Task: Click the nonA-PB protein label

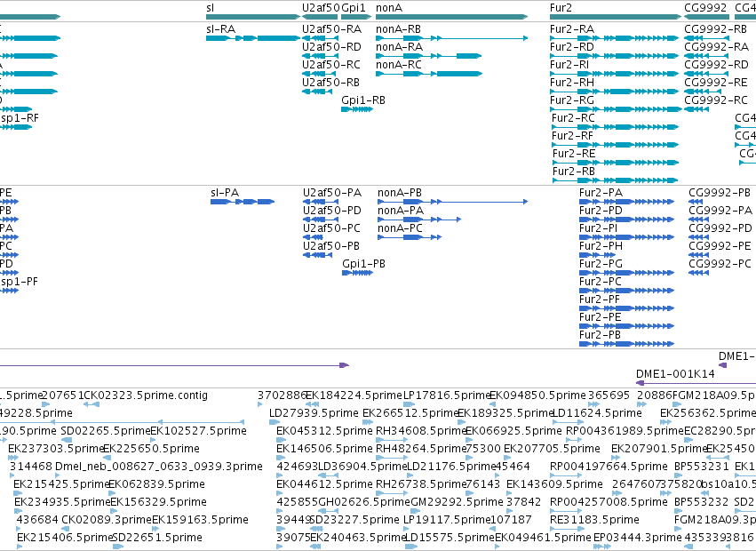Action: click(x=400, y=193)
